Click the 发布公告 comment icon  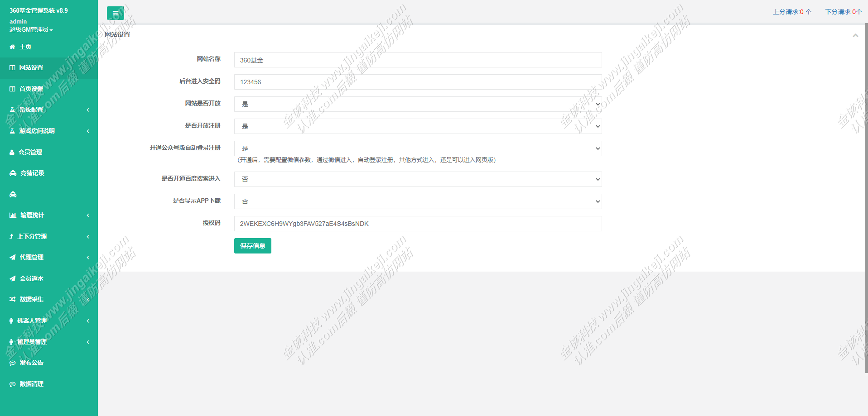coord(13,363)
